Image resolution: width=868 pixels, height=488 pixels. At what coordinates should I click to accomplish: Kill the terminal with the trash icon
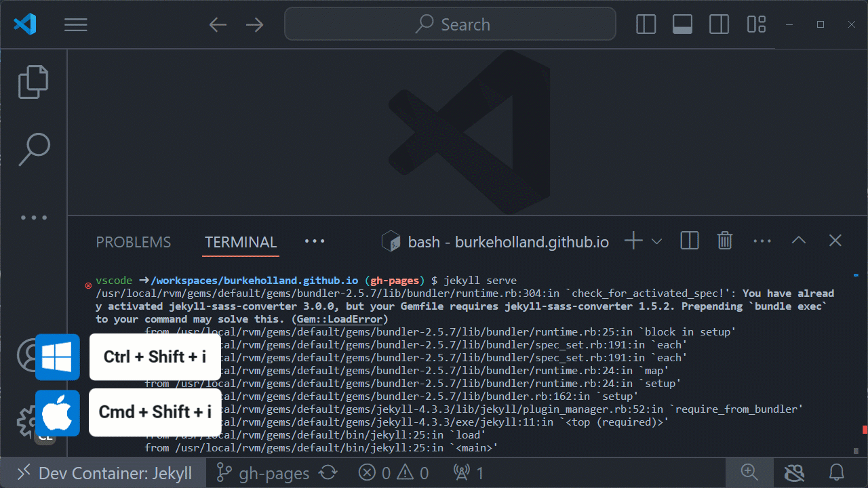click(x=724, y=240)
